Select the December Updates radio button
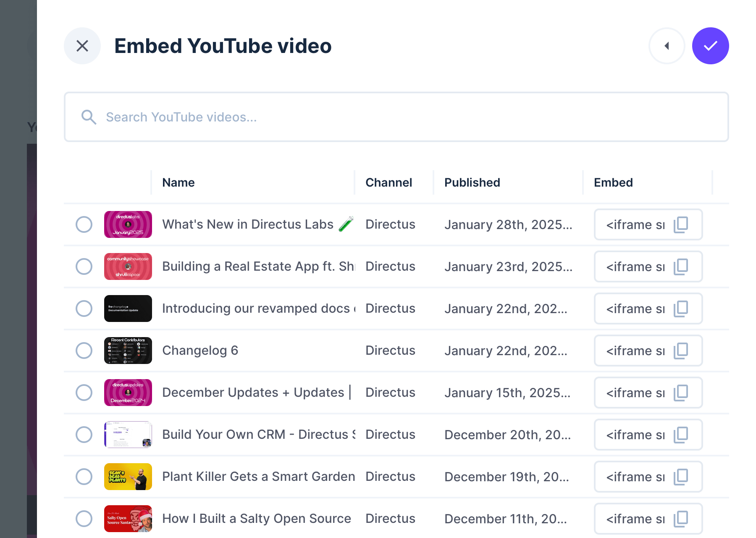This screenshot has height=538, width=756. coord(84,393)
